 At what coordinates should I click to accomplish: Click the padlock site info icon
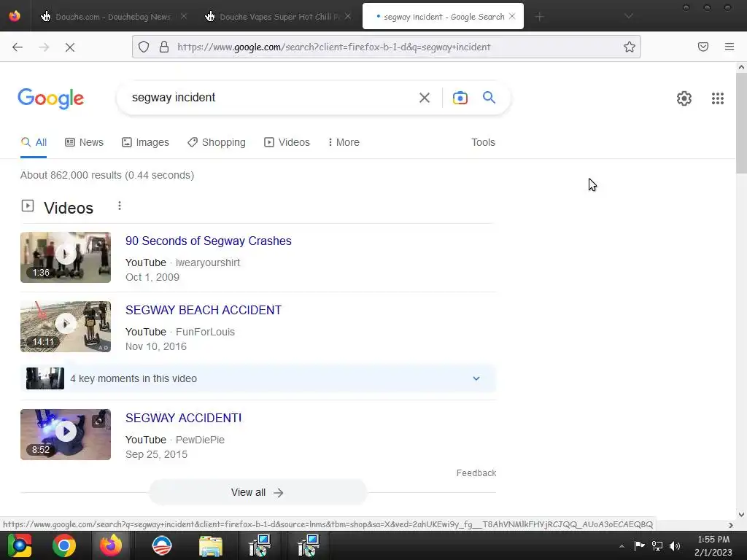click(x=164, y=47)
